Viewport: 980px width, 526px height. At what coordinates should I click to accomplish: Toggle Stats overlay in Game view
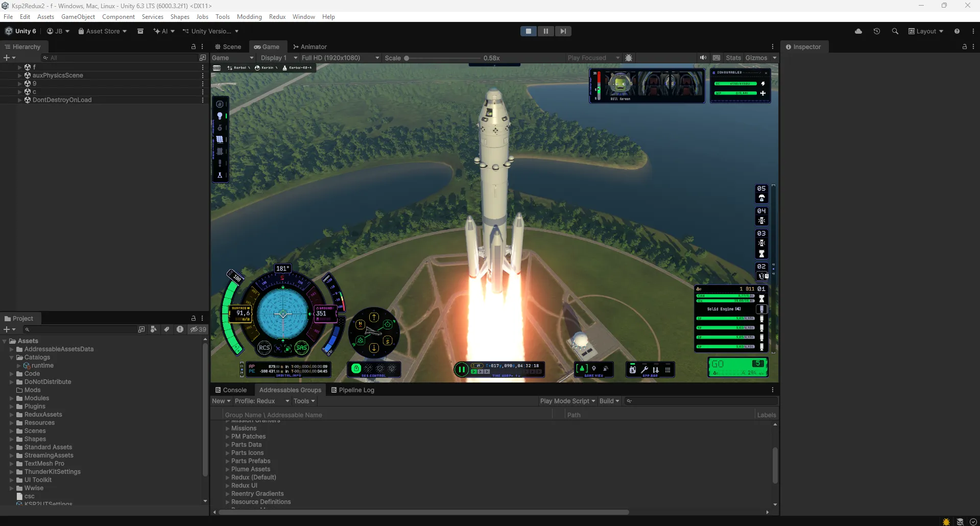(x=733, y=58)
